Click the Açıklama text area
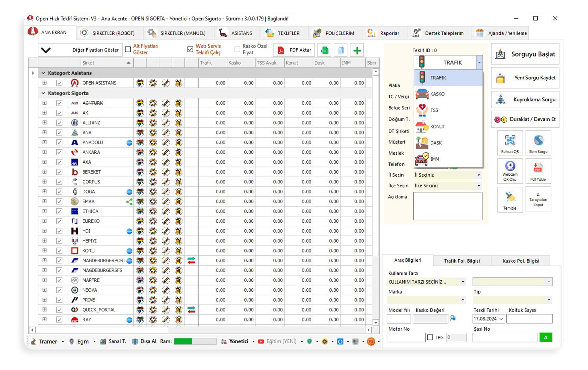This screenshot has height=370, width=588. tap(448, 206)
